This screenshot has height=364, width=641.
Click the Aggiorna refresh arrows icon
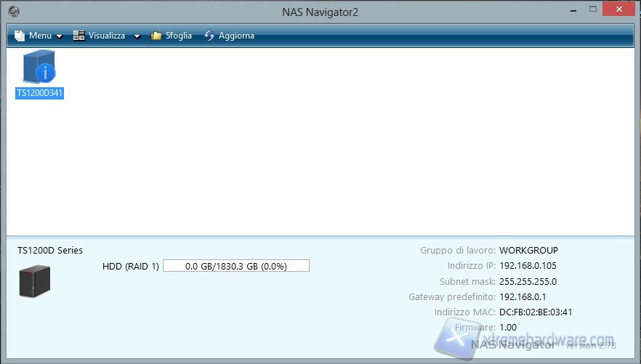209,36
